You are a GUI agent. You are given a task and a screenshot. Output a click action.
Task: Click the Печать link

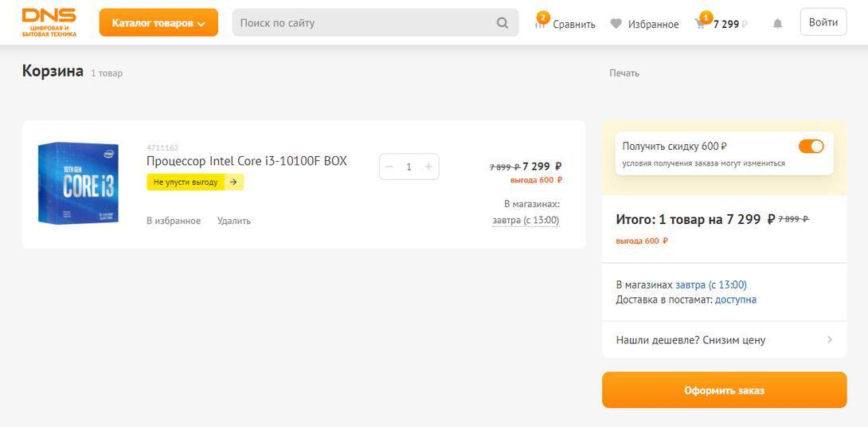624,73
